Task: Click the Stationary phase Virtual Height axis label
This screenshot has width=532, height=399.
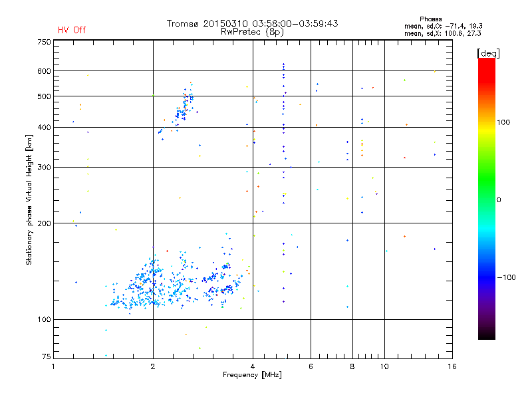Action: (x=29, y=199)
